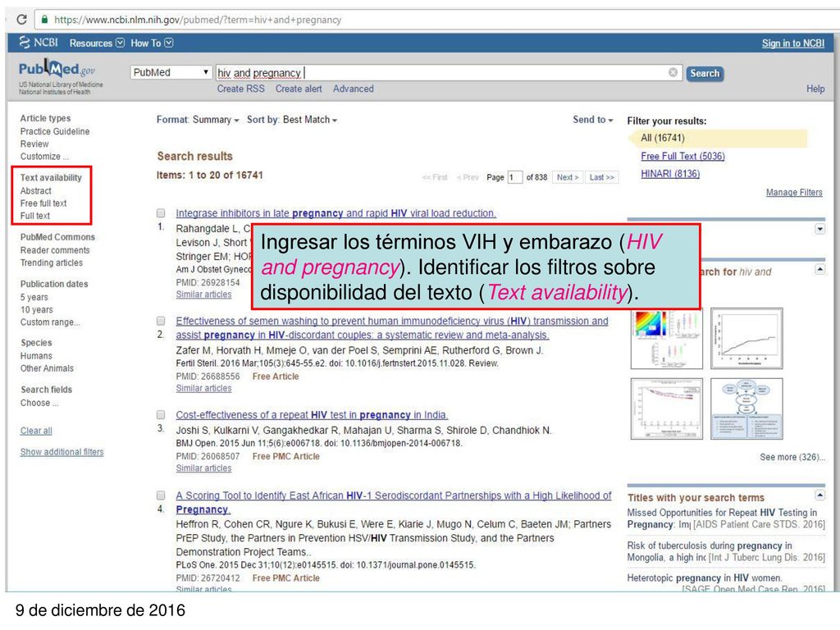Filter by Practice Guideline article type

coord(55,131)
